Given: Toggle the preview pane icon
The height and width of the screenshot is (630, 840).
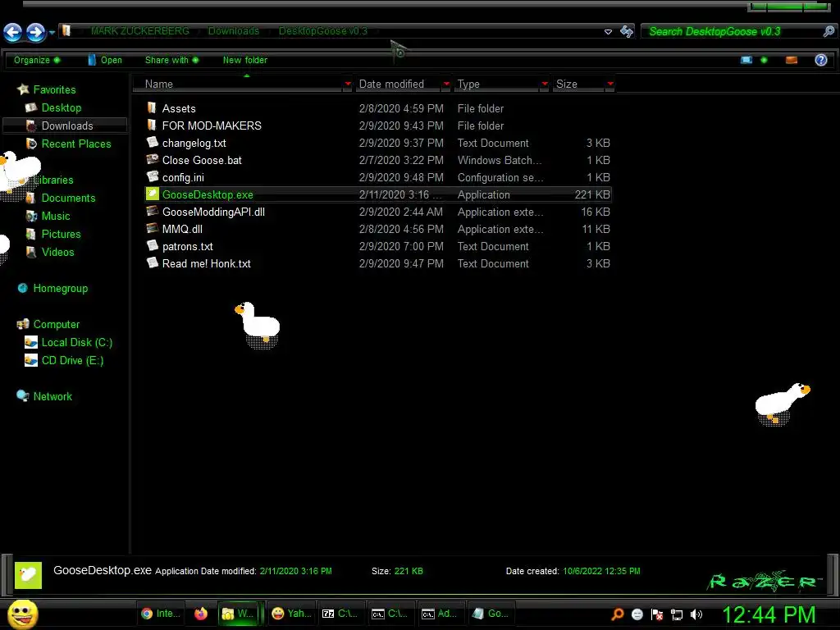Looking at the screenshot, I should tap(792, 60).
